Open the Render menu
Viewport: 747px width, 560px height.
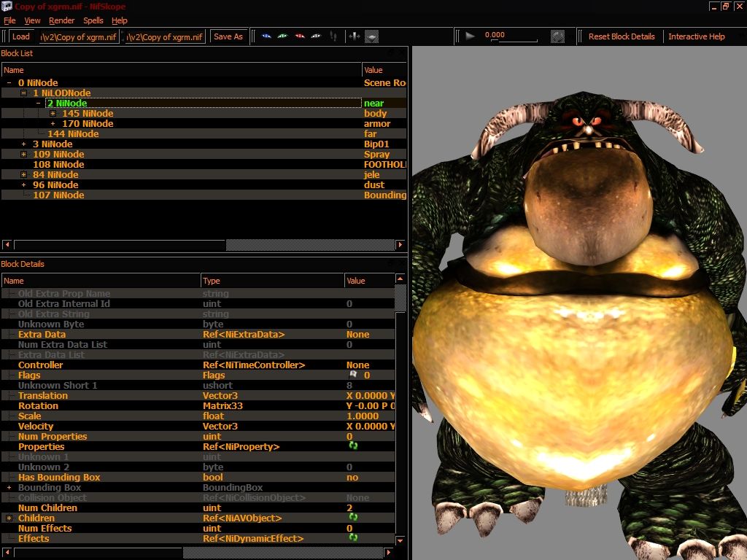(x=62, y=20)
